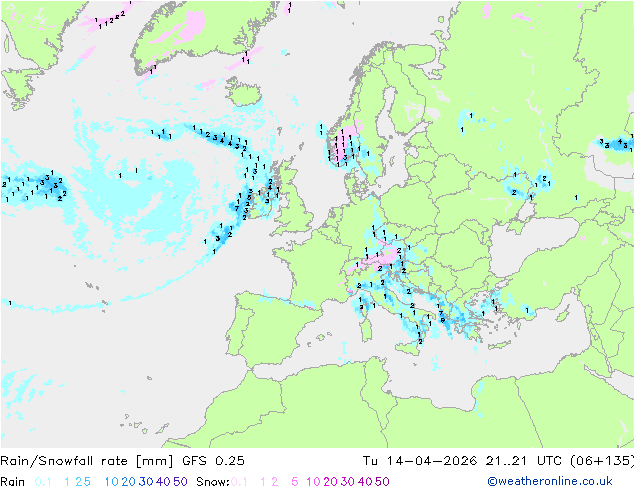This screenshot has height=490, width=634.
Task: Select the Rain legend value 0.1
Action: click(x=43, y=482)
